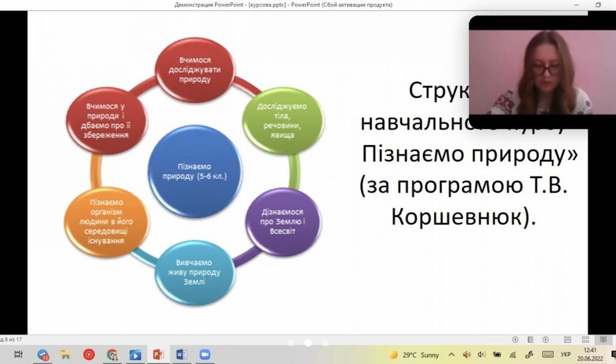The image size is (616, 364).
Task: Open the Movies & TV taskbar app
Action: tap(135, 354)
